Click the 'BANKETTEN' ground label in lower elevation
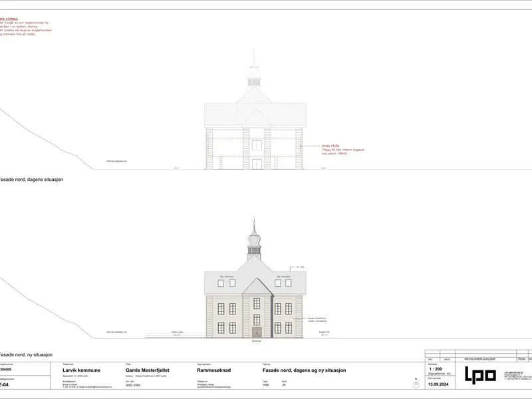This screenshot has height=399, width=532. pos(324,332)
